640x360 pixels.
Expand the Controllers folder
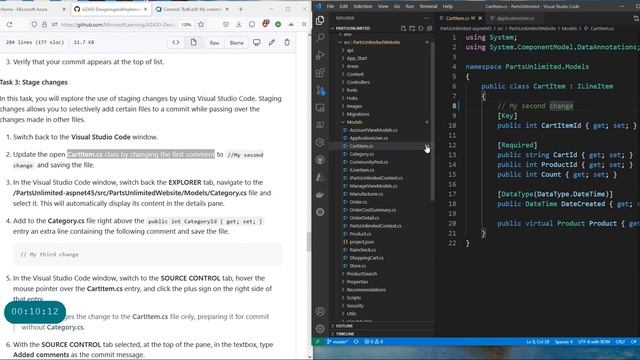pyautogui.click(x=358, y=82)
